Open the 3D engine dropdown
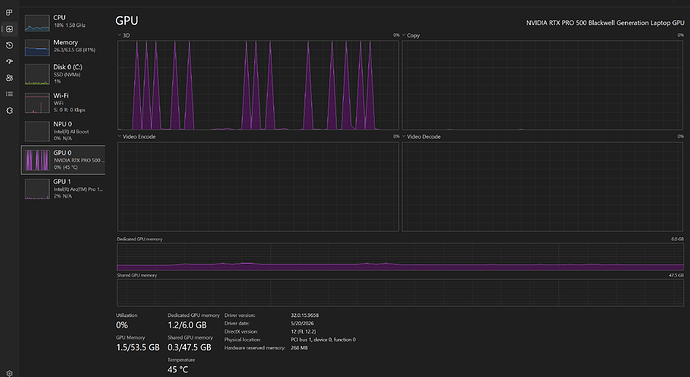 pyautogui.click(x=124, y=35)
